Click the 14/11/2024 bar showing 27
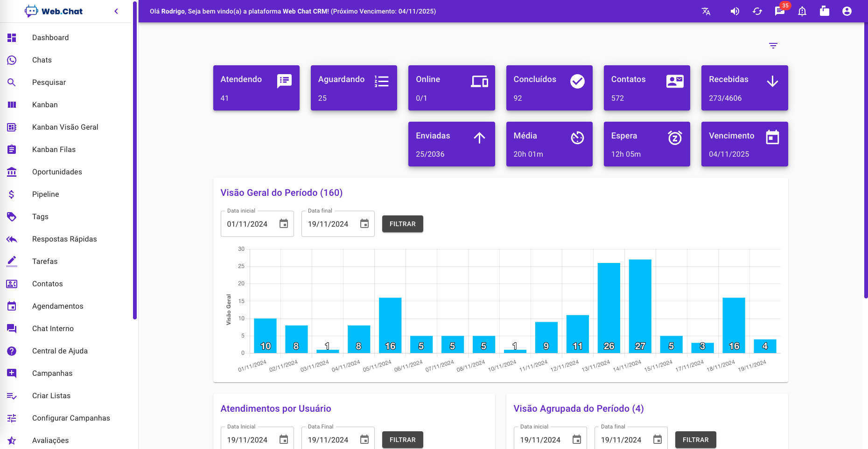This screenshot has height=449, width=868. [x=640, y=306]
